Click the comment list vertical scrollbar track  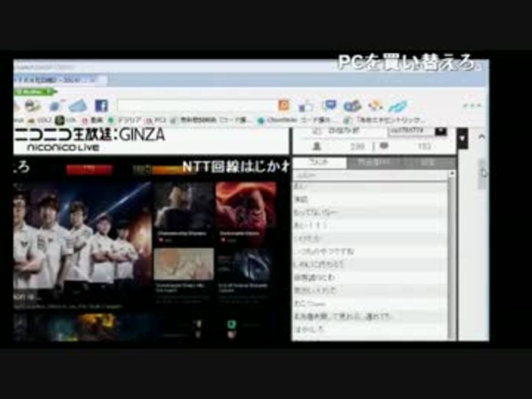tap(451, 258)
